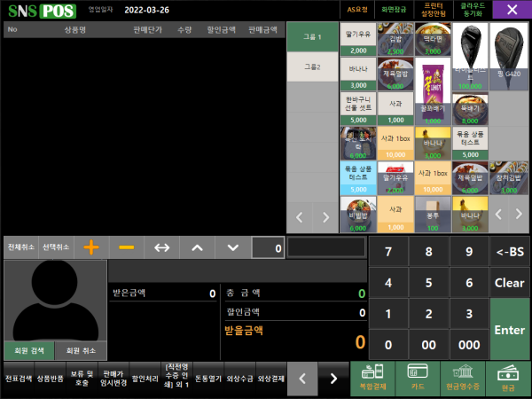Move selection down with the down chevron
Screen dimensions: 532x399
[x=232, y=247]
